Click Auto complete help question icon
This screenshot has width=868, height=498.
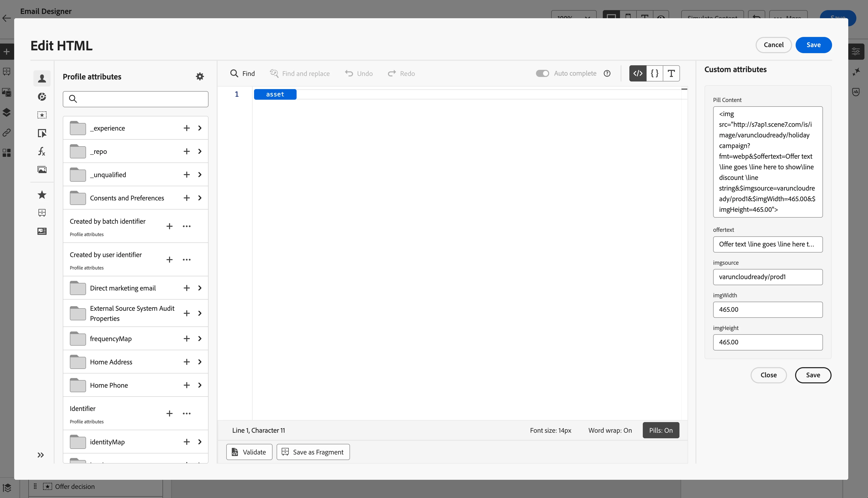pyautogui.click(x=607, y=73)
